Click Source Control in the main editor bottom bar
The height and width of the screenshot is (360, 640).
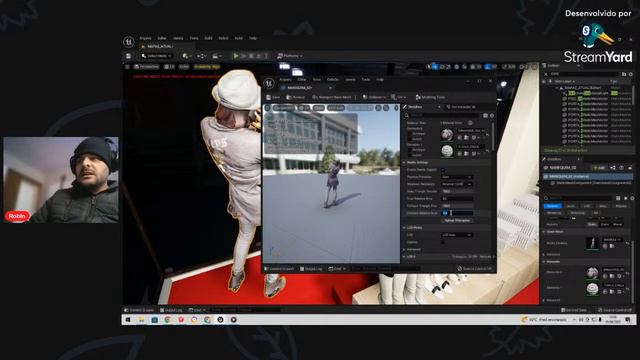[x=614, y=310]
